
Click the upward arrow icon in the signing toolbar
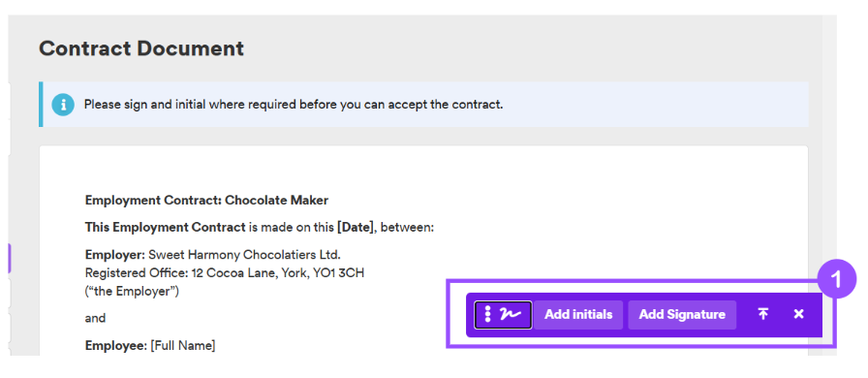(x=762, y=314)
